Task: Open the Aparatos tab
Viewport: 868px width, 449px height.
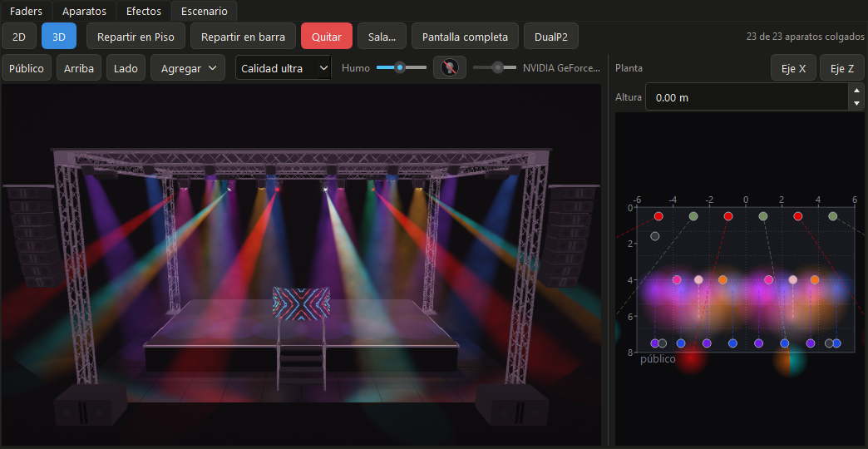Action: (x=84, y=11)
